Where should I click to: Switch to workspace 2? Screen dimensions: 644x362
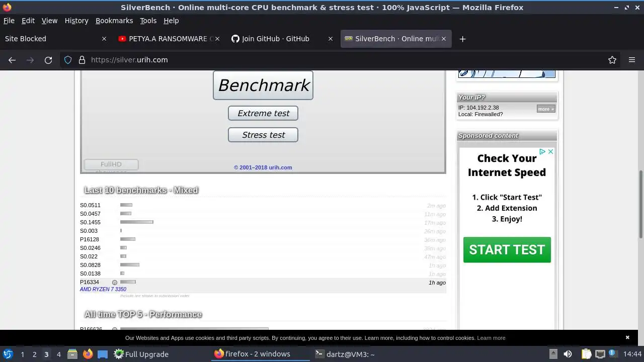point(34,354)
